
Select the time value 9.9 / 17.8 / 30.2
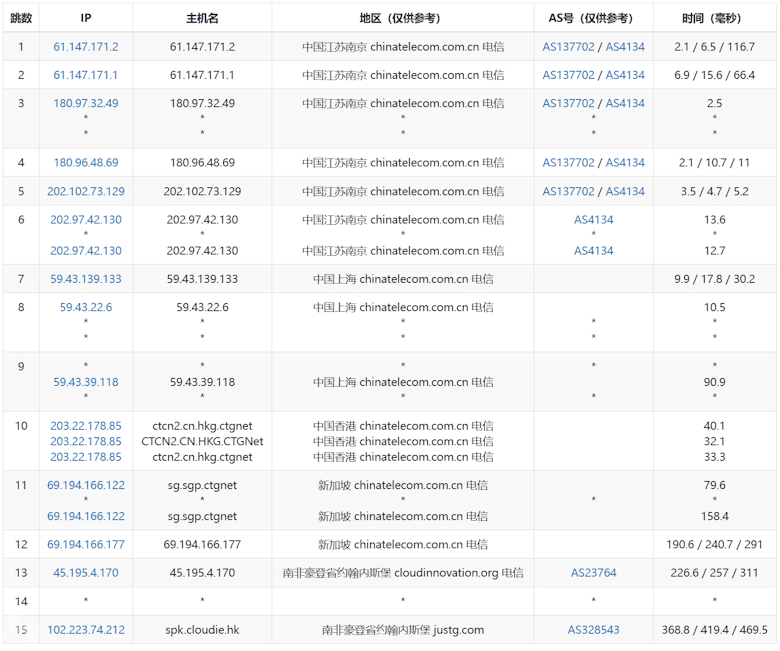(x=714, y=279)
